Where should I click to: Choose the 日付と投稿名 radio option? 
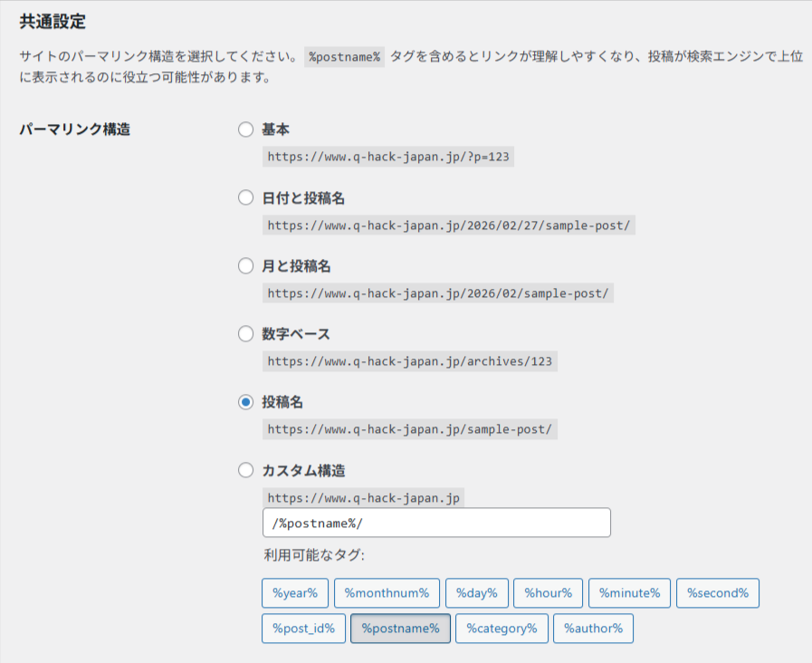(245, 197)
